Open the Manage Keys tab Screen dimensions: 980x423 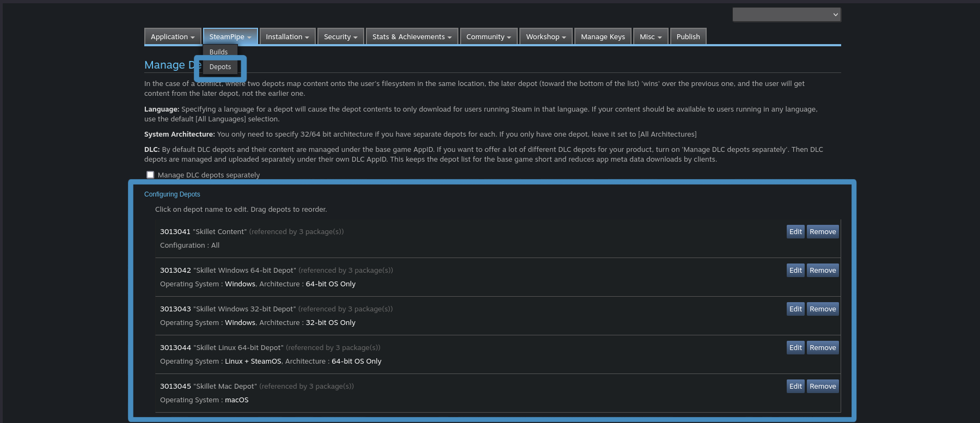click(602, 37)
